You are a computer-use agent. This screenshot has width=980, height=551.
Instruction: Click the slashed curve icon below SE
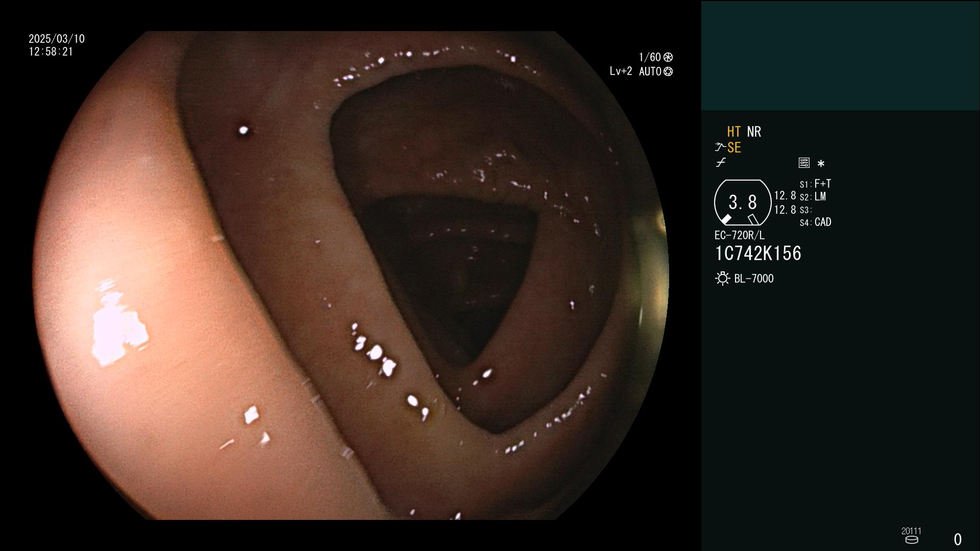(x=721, y=162)
